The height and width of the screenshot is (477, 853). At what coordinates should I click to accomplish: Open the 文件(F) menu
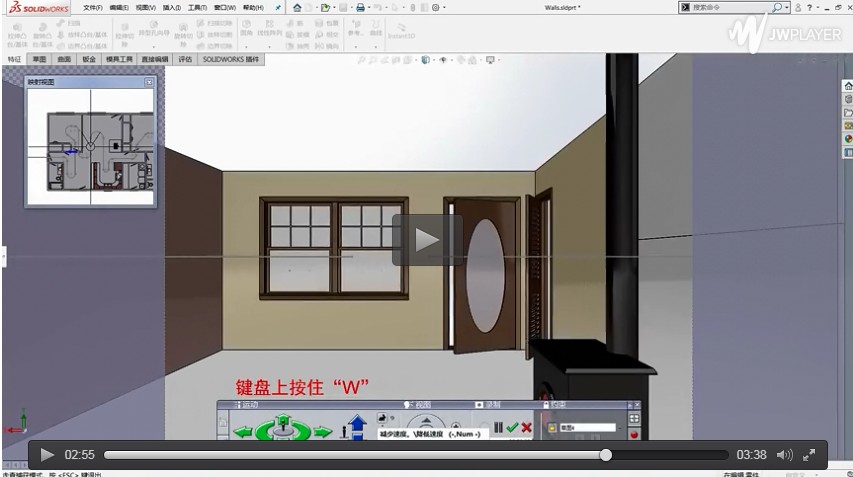pos(92,7)
